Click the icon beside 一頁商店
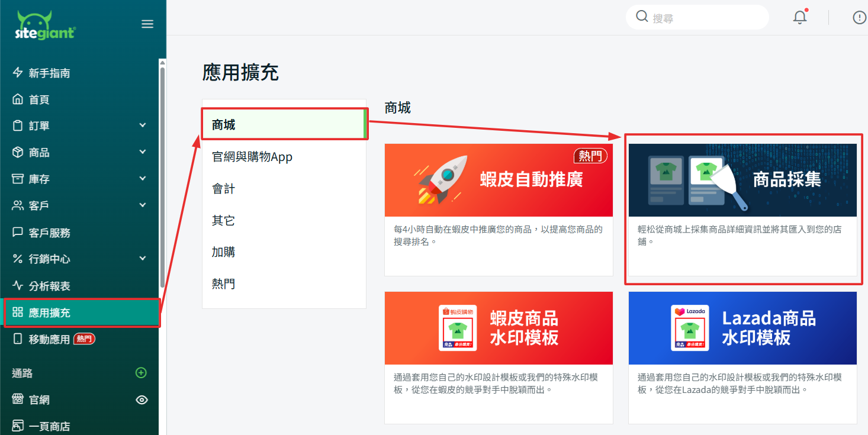 pos(18,426)
